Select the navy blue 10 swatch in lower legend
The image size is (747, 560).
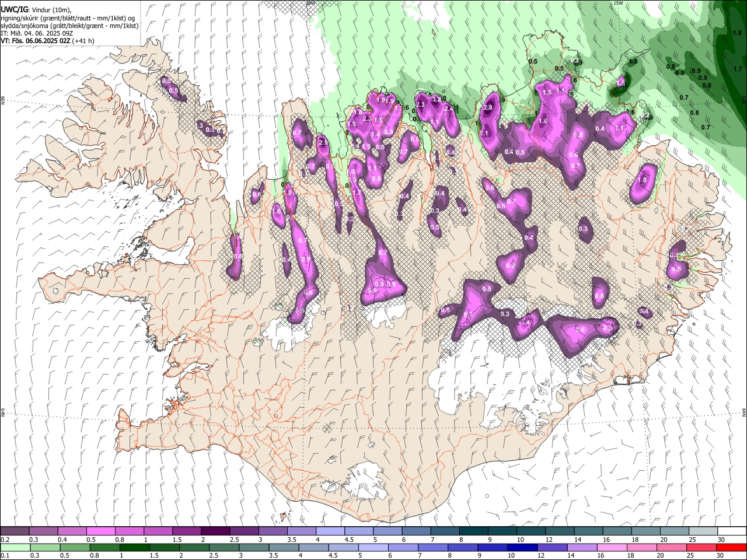(522, 547)
